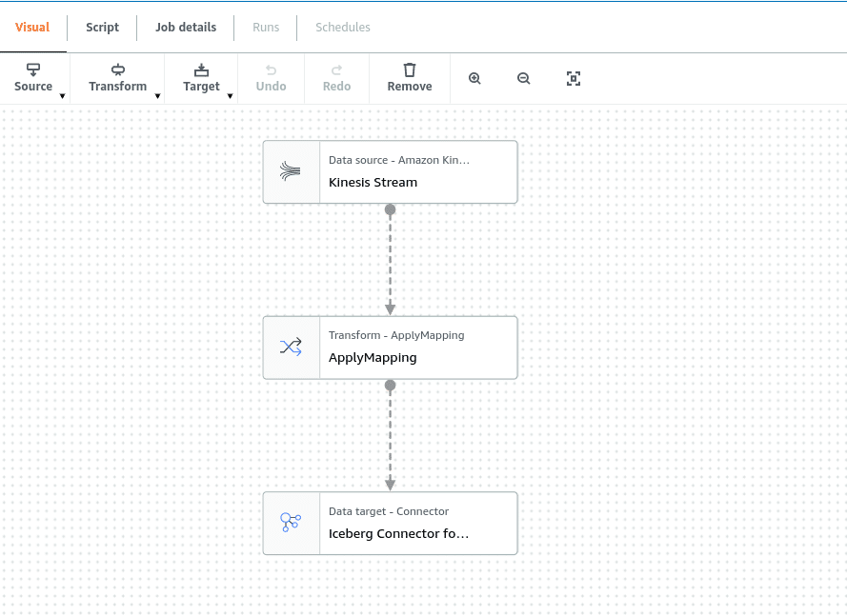
Task: Expand the Target dropdown arrow
Action: tap(230, 96)
